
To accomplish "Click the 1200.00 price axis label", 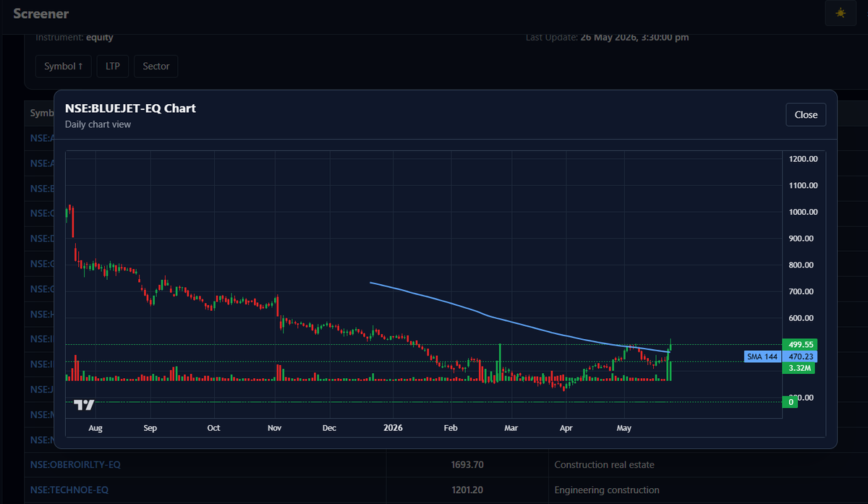I will [803, 159].
